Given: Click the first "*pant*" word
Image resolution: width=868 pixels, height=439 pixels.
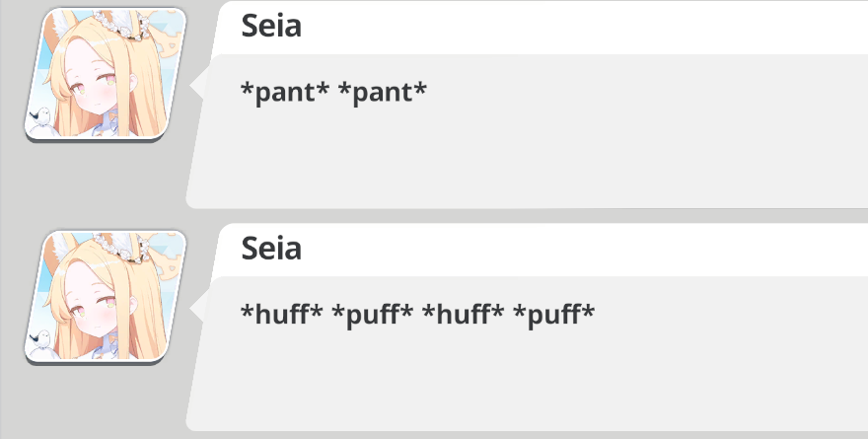Looking at the screenshot, I should point(284,93).
